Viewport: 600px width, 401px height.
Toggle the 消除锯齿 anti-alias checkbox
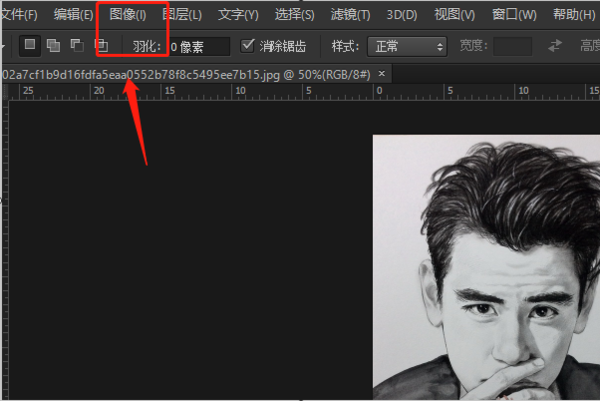tap(247, 46)
